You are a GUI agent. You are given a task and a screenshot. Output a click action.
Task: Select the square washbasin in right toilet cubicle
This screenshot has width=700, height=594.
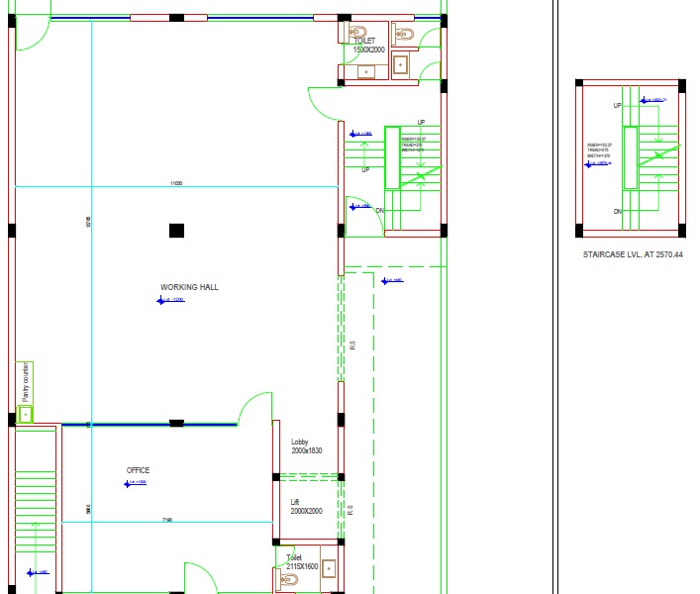[x=400, y=65]
